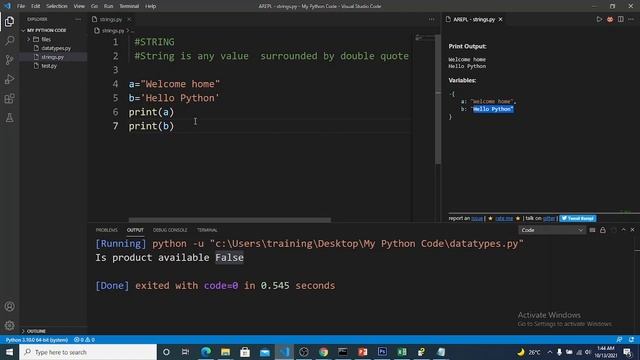
Task: Maximize the bottom panel with the up chevron
Action: (x=623, y=230)
